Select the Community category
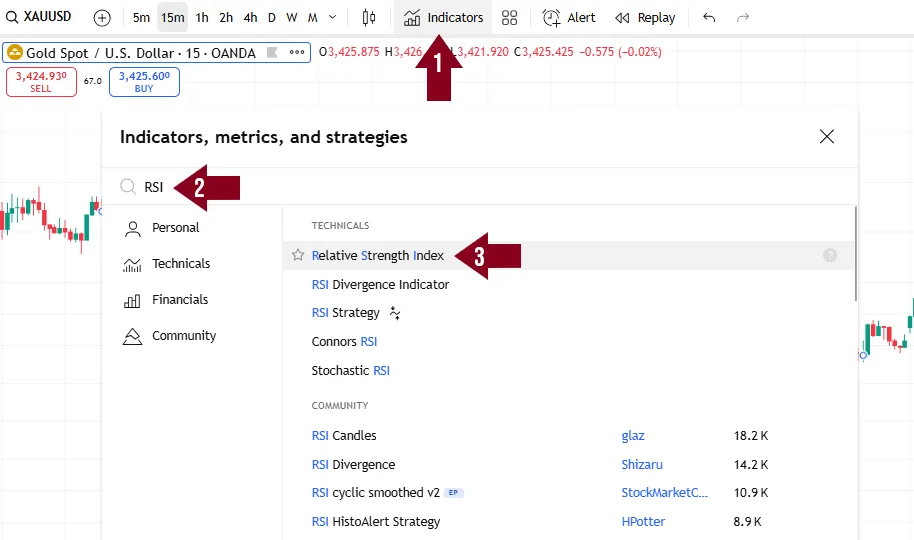 tap(183, 336)
